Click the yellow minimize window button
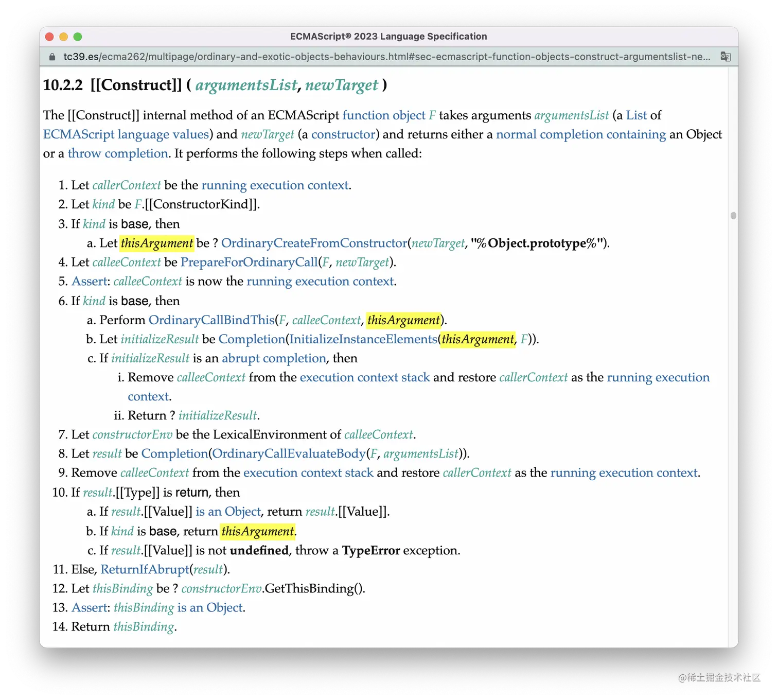The height and width of the screenshot is (700, 778). 64,37
